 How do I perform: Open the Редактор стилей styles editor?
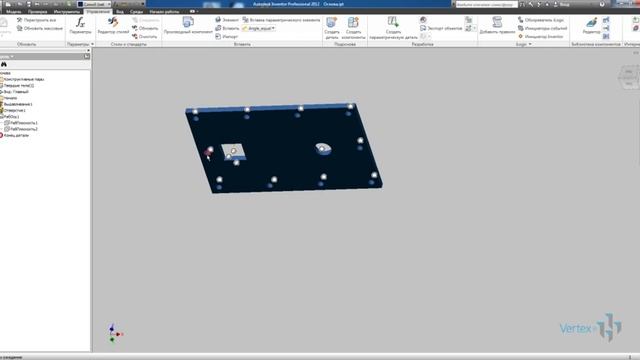[x=113, y=25]
